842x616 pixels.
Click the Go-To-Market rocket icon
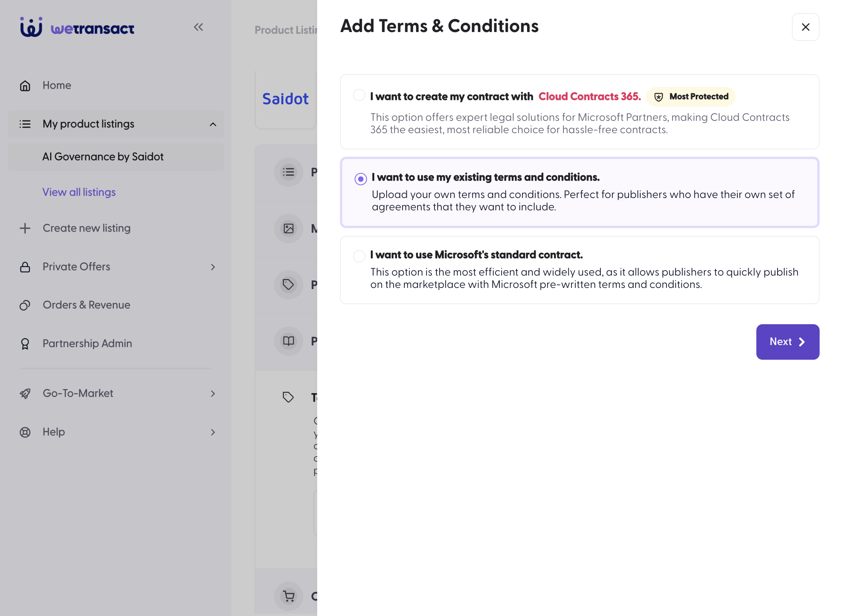(x=25, y=393)
